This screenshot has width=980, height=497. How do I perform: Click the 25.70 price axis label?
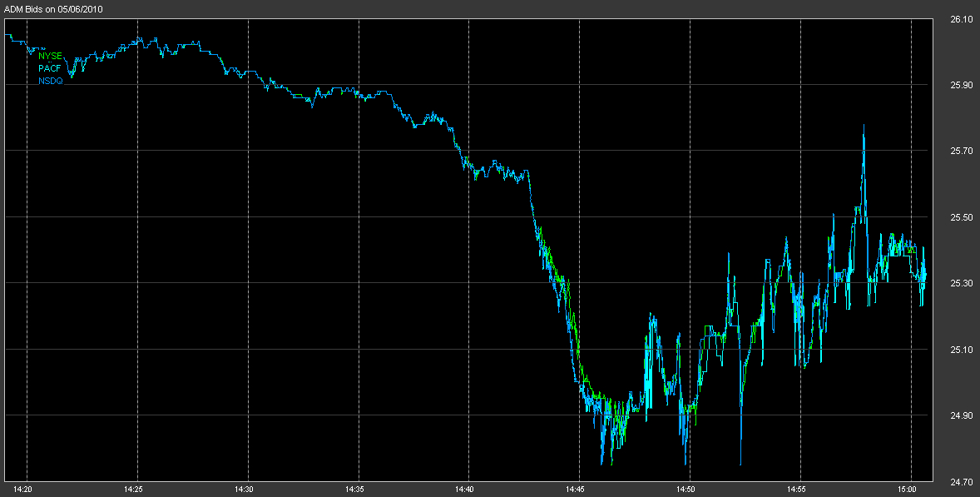[x=960, y=151]
